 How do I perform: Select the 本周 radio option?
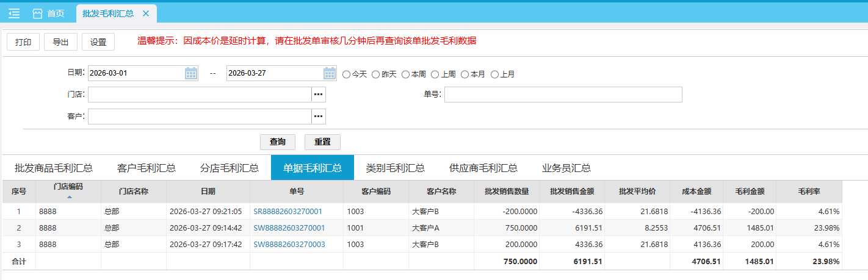[406, 74]
